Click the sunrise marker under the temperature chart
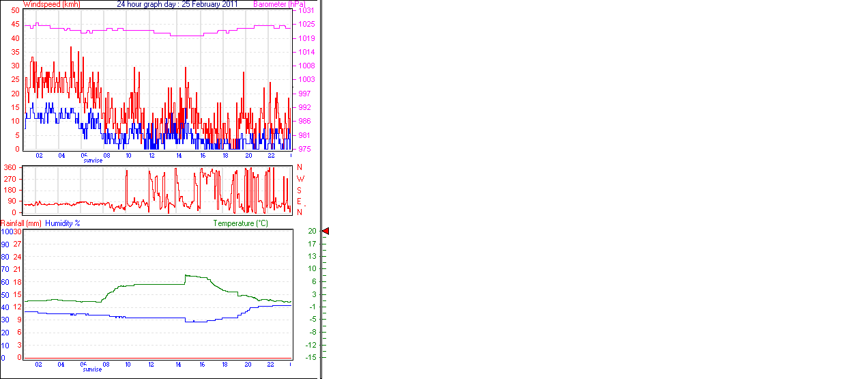Viewport: 868px width, 379px height. pos(93,369)
